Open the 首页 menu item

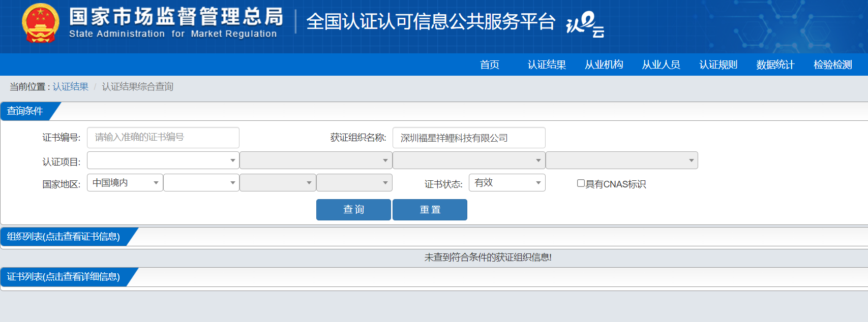click(490, 65)
